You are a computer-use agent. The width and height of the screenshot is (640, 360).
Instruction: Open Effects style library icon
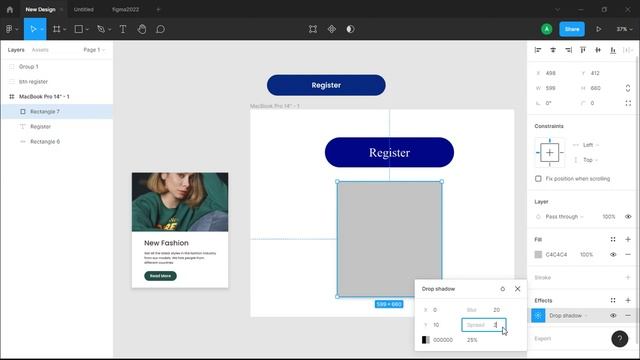click(x=613, y=300)
